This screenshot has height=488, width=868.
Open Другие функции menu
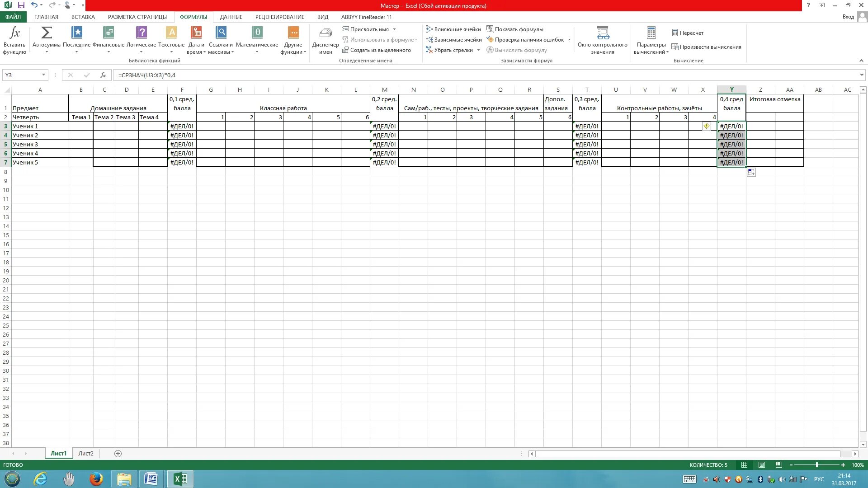click(x=293, y=40)
